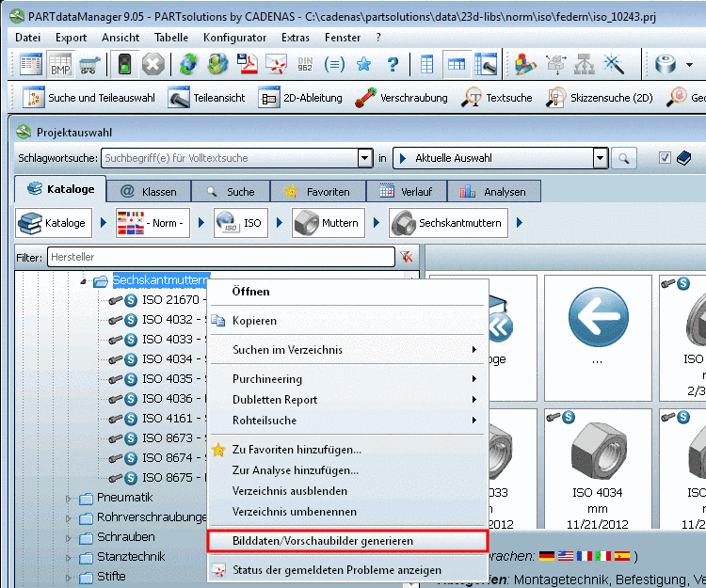Open the shopping cart toolbar icon
Viewport: 706px width, 588px height.
(89, 65)
